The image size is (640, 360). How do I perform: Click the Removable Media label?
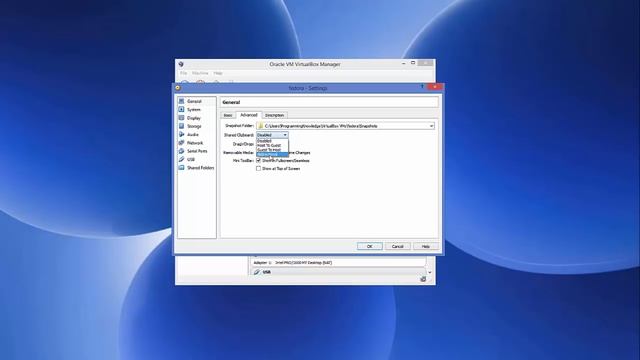[x=238, y=153]
